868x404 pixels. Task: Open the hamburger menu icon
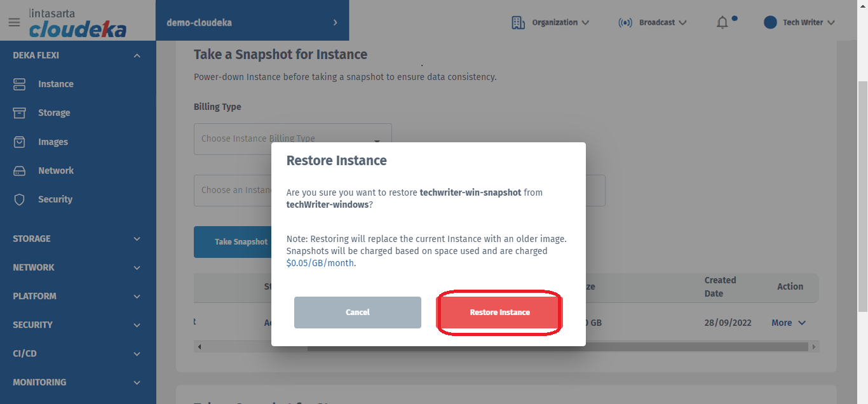14,22
